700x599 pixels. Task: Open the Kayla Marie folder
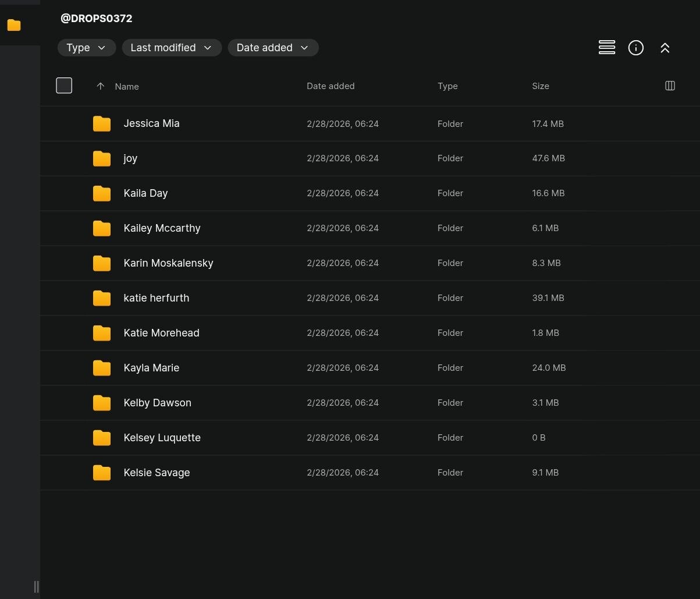(151, 368)
